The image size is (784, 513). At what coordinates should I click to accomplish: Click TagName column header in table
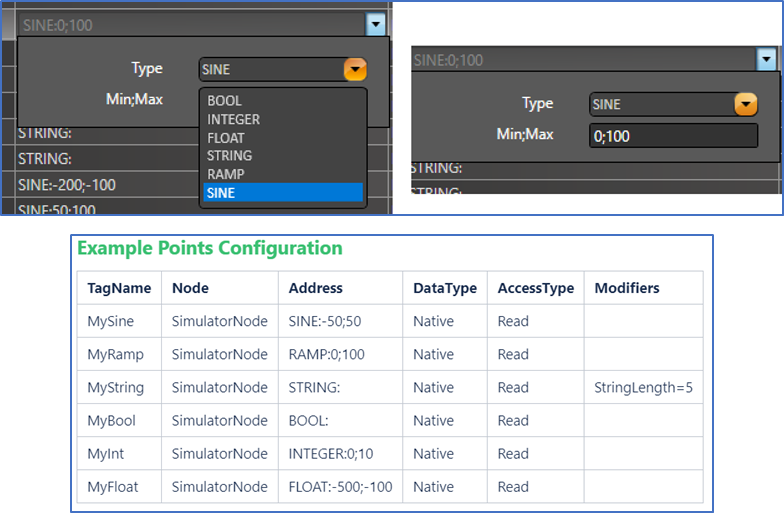click(x=119, y=288)
